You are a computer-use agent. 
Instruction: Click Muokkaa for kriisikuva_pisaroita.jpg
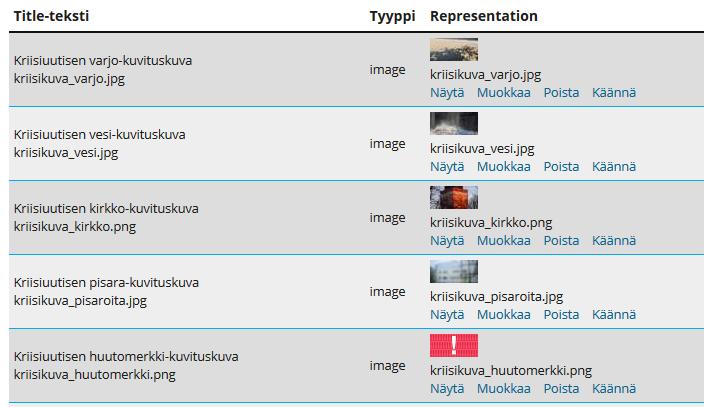click(x=504, y=315)
